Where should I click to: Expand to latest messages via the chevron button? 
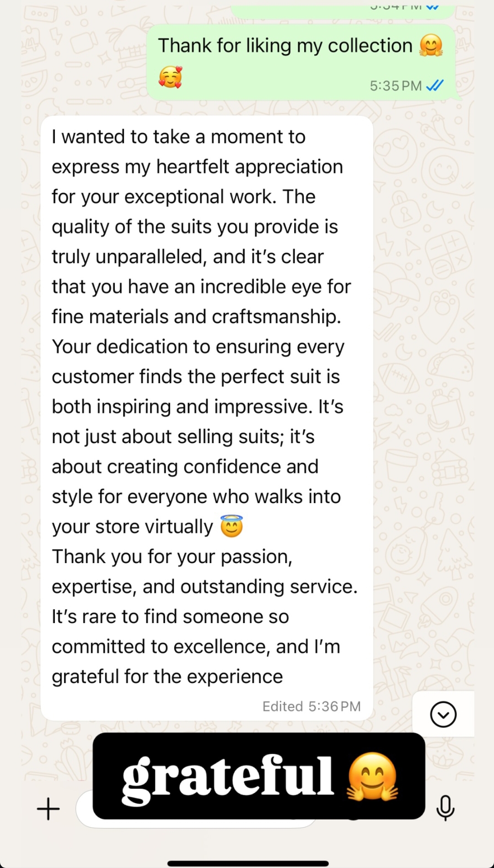tap(443, 715)
